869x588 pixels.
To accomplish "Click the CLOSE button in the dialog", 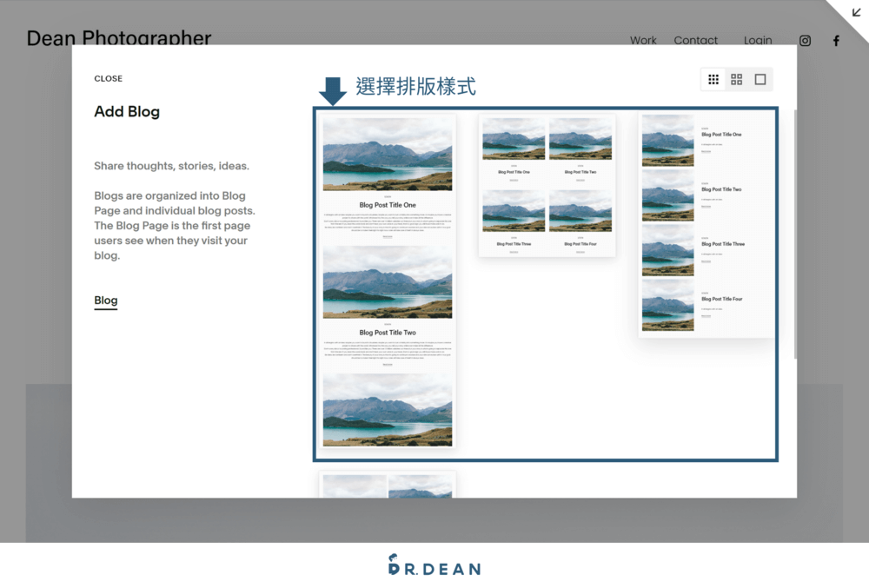I will pyautogui.click(x=108, y=78).
